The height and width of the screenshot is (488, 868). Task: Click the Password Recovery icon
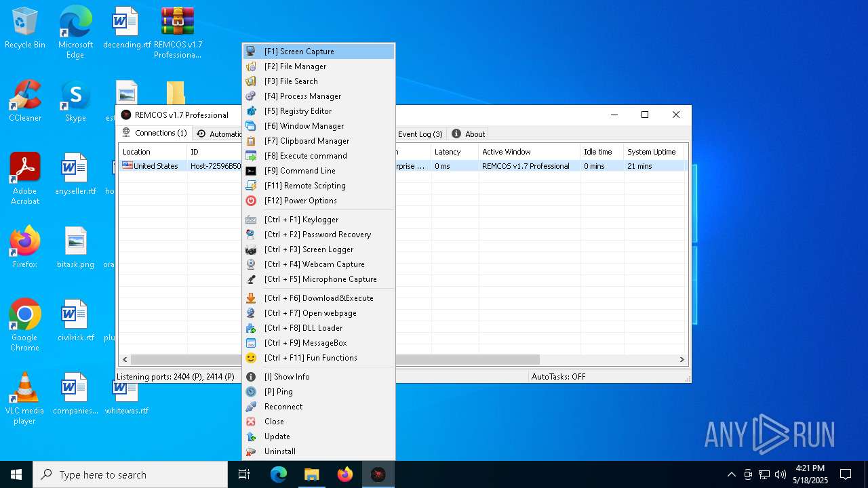[x=251, y=235]
